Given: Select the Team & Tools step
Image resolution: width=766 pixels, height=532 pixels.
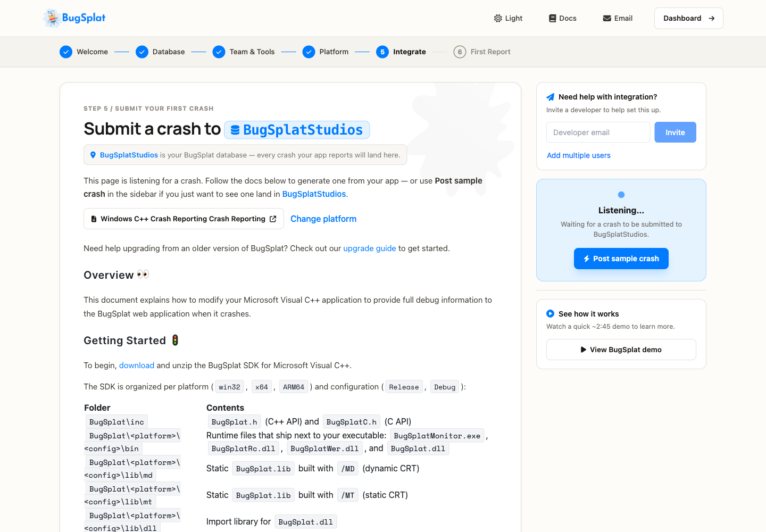Looking at the screenshot, I should click(x=244, y=52).
